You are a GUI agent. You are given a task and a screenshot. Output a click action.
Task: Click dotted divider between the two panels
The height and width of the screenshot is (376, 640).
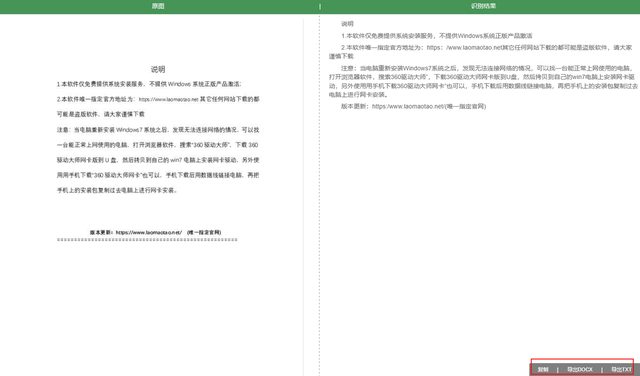coord(319,196)
